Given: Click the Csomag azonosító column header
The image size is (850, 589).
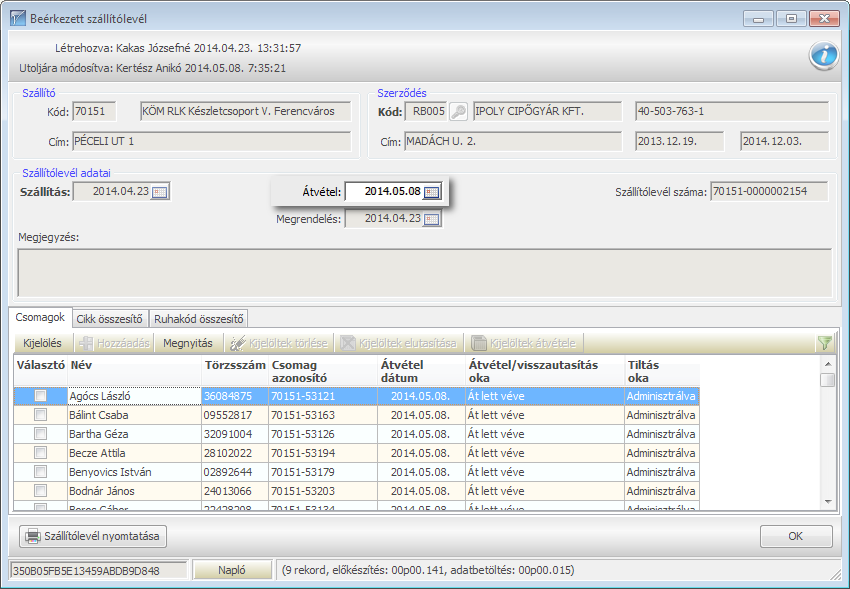Looking at the screenshot, I should click(323, 371).
